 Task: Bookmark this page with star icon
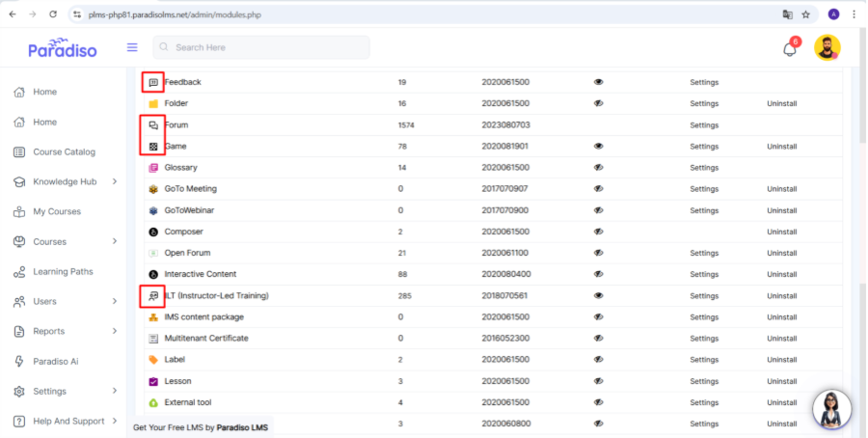(x=805, y=15)
